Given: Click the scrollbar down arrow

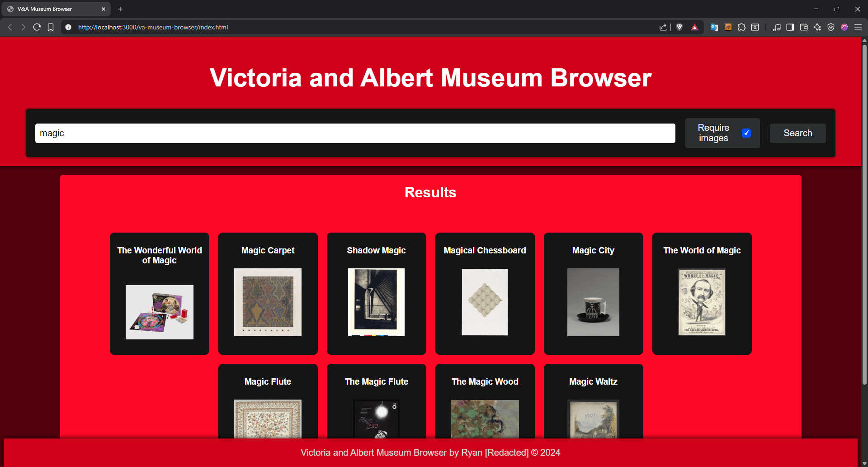Looking at the screenshot, I should pos(864,463).
